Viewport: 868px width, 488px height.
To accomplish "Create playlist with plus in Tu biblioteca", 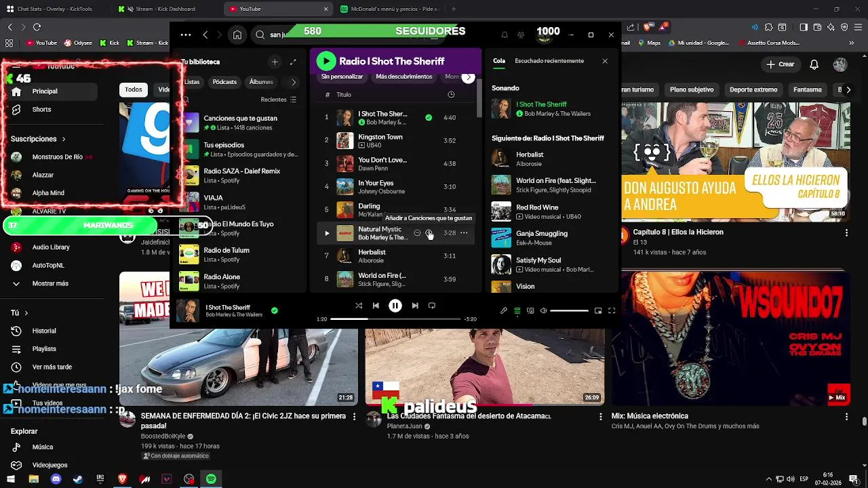I will (275, 62).
